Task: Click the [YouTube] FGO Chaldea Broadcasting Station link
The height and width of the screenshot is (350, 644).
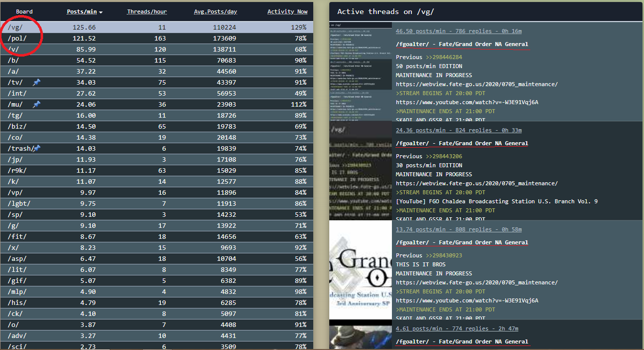Action: click(x=497, y=201)
